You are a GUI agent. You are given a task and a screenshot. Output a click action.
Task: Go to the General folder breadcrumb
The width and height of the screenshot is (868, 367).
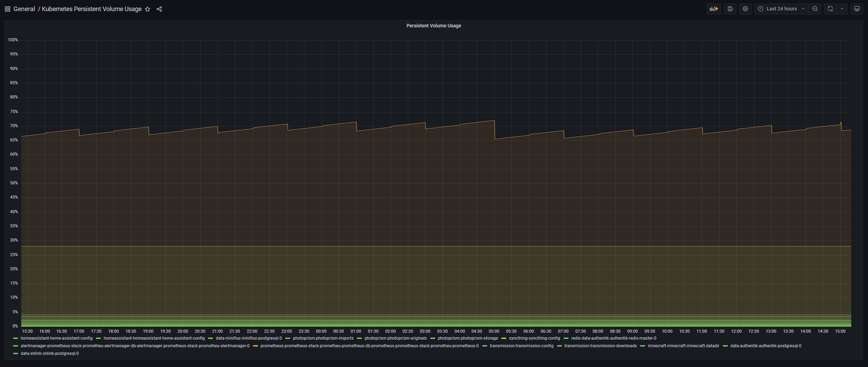(24, 9)
